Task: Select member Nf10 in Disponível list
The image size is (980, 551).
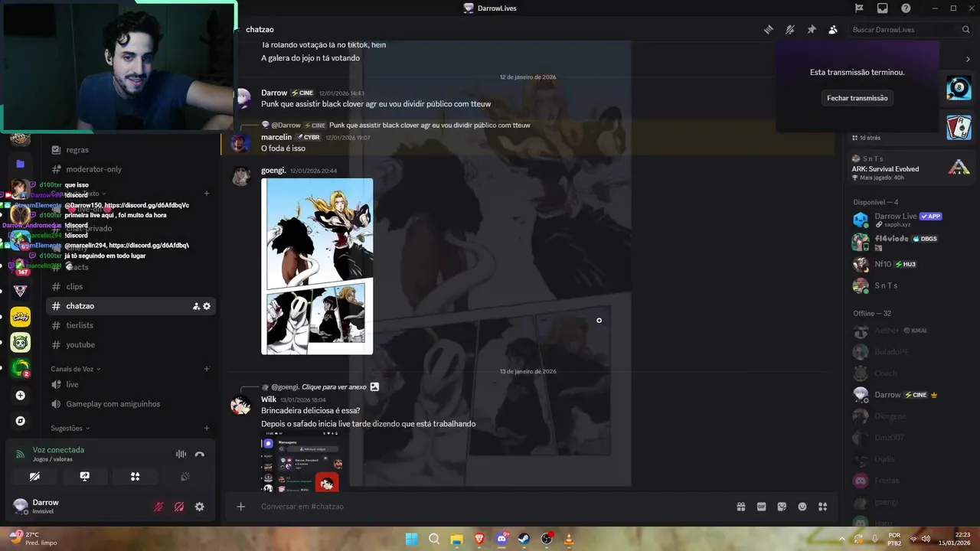Action: click(911, 264)
